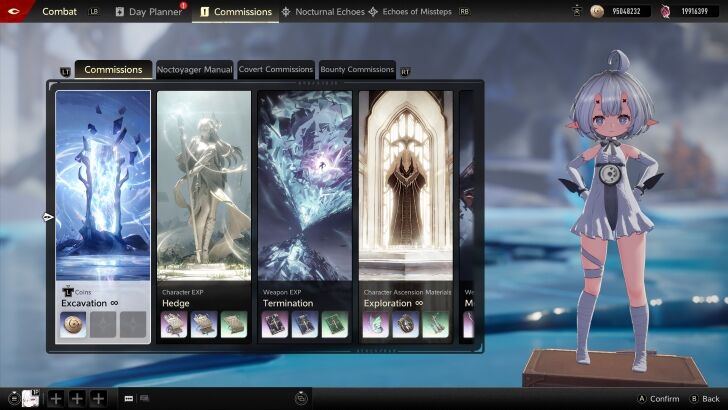
Task: Select first purple Character EXP reward under Hedge
Action: (x=175, y=324)
